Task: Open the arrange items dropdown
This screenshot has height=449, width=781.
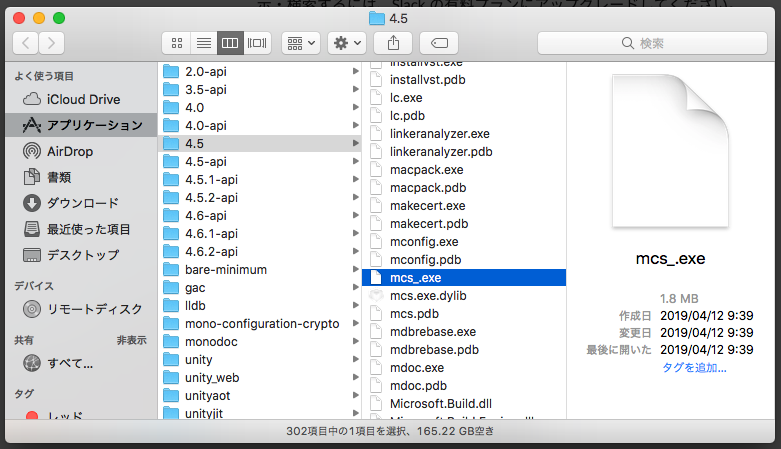Action: pos(301,43)
